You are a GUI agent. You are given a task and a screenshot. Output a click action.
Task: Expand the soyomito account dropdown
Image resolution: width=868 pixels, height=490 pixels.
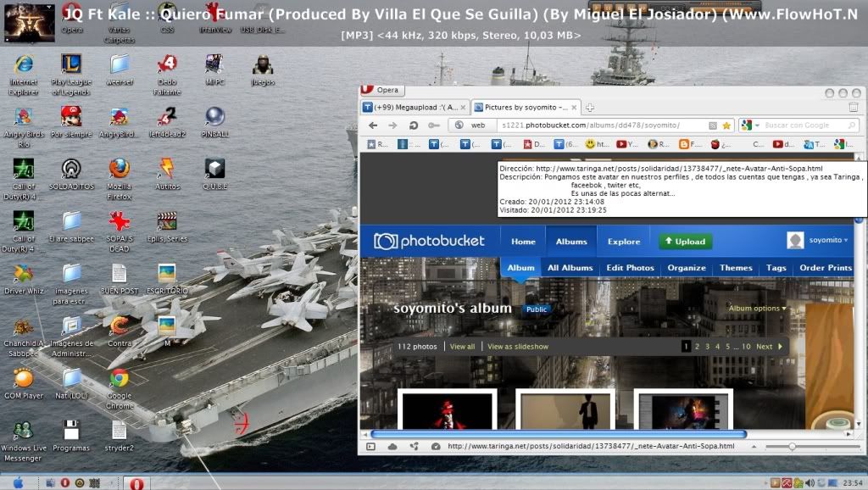828,240
